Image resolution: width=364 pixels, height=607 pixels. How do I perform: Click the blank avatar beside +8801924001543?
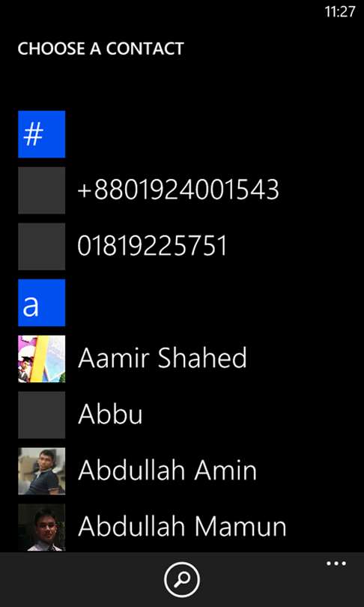[x=41, y=190]
